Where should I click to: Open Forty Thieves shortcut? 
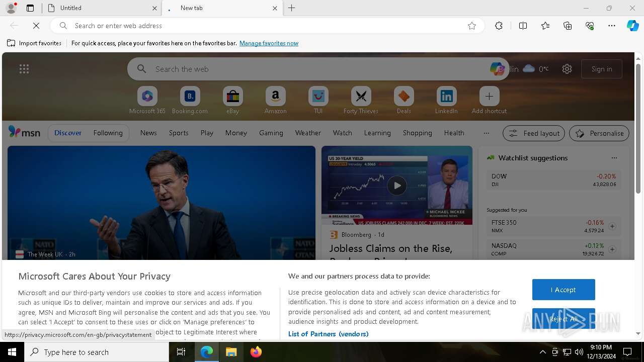tap(361, 101)
